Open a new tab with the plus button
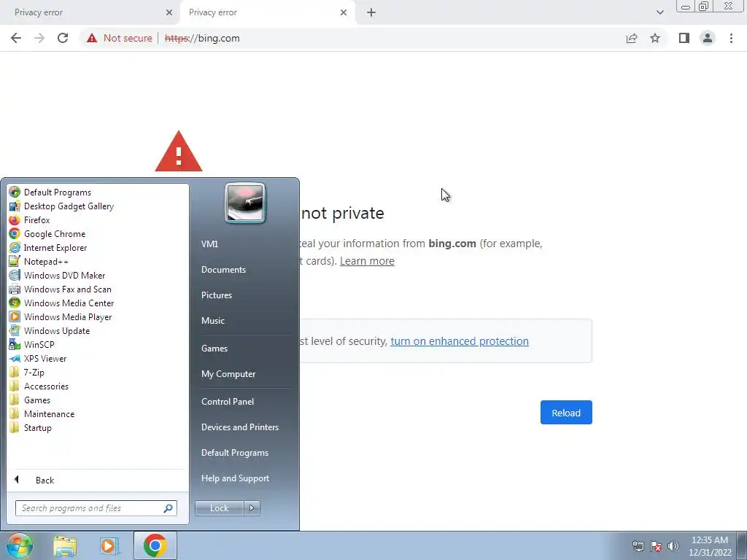Screen dimensions: 747x560 (x=371, y=13)
